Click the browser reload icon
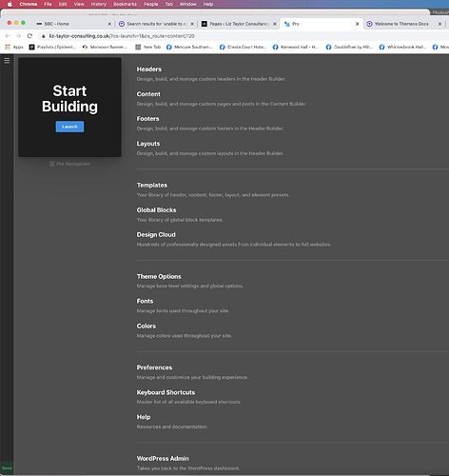The height and width of the screenshot is (476, 449). [29, 36]
